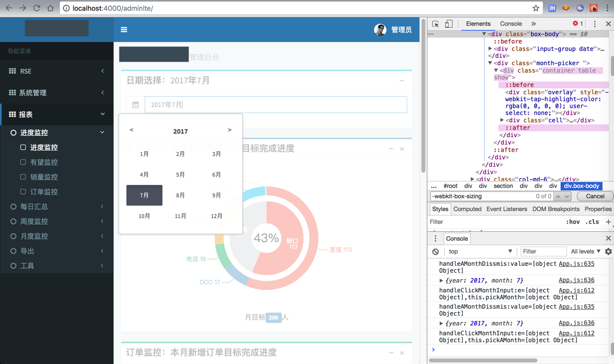Screen dimensions: 614x364
Task: Click the browser address bar
Action: point(300,8)
